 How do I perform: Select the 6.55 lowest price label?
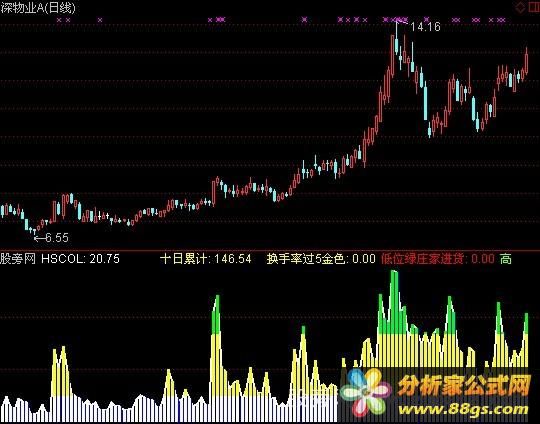pos(57,238)
